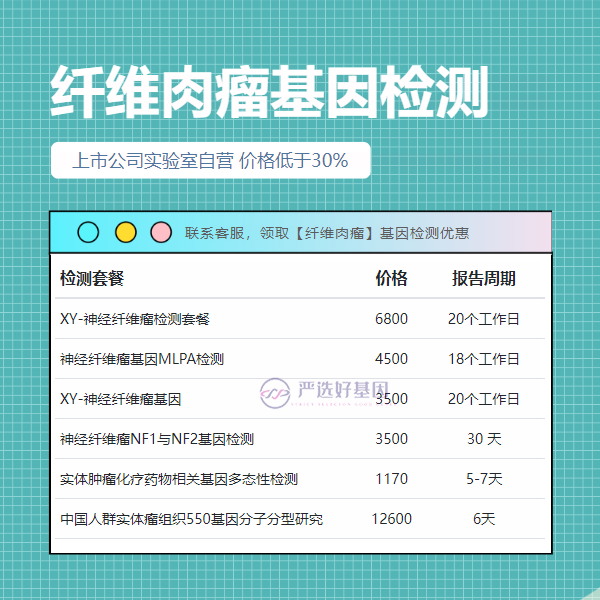Image resolution: width=600 pixels, height=600 pixels.
Task: Click the 5-7天 report period
Action: (x=484, y=479)
